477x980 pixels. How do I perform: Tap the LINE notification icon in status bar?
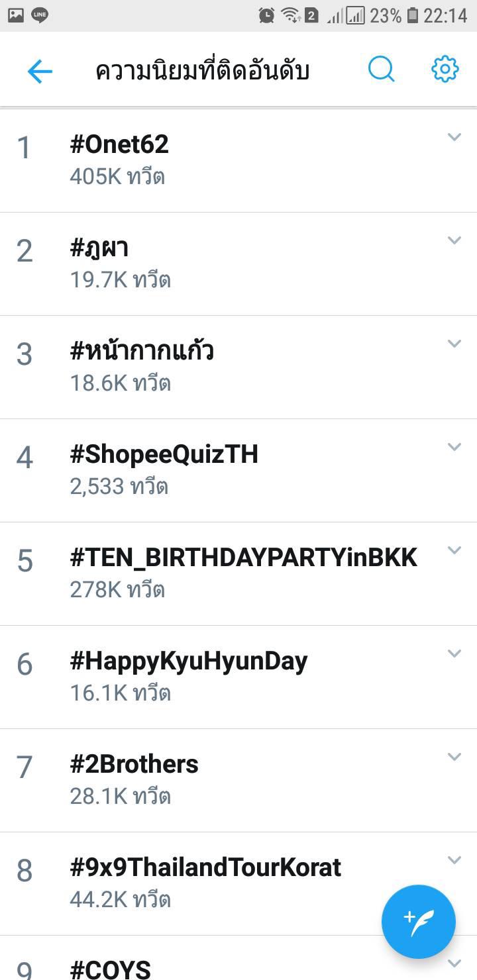coord(40,15)
